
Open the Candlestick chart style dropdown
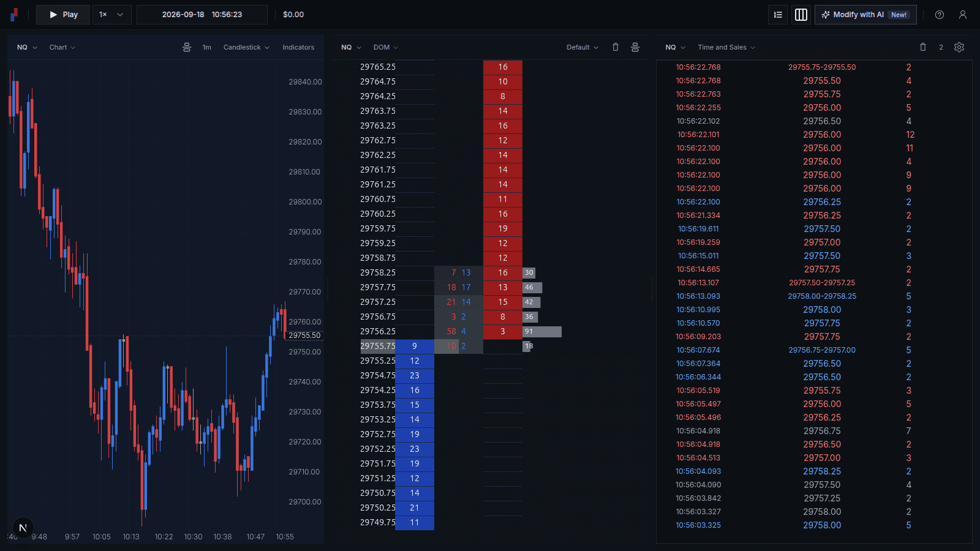[x=246, y=47]
